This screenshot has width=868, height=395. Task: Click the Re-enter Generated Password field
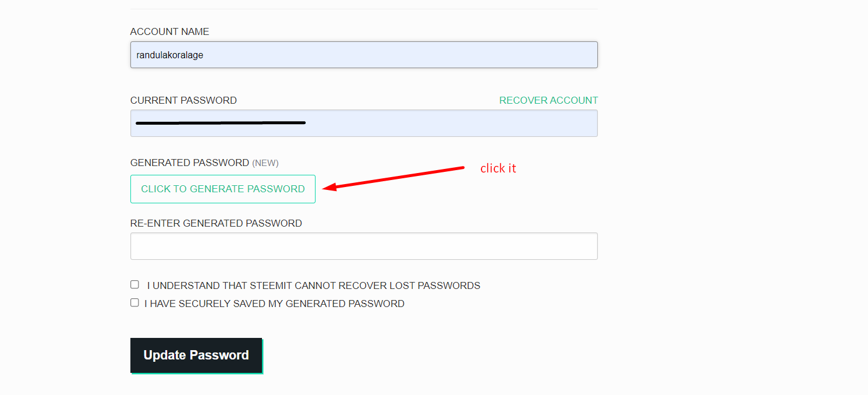click(364, 246)
